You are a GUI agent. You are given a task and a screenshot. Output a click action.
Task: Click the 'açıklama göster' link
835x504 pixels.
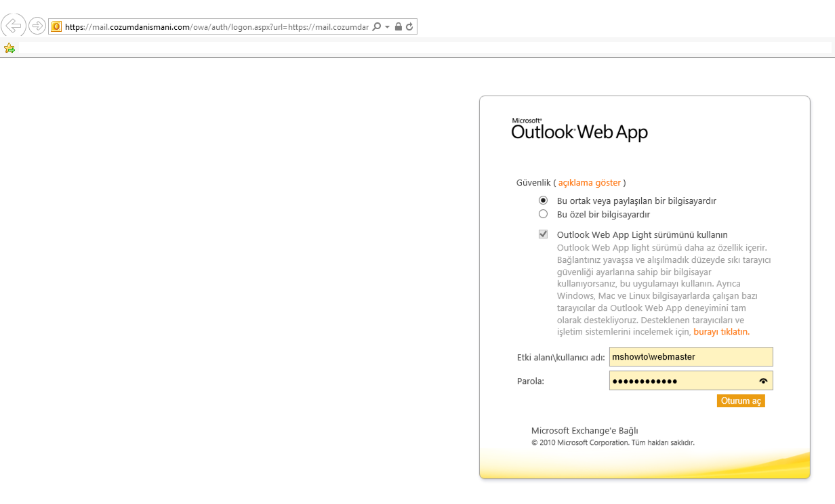coord(589,183)
